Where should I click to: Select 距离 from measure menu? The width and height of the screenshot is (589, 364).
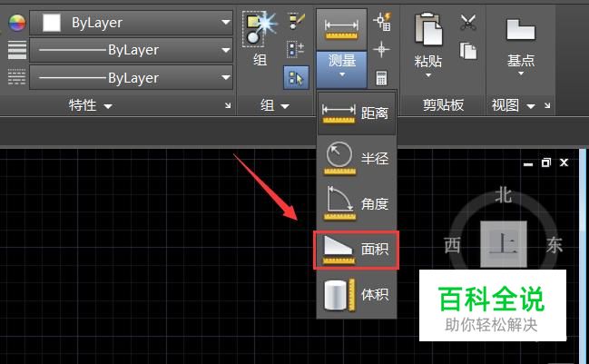(x=357, y=113)
